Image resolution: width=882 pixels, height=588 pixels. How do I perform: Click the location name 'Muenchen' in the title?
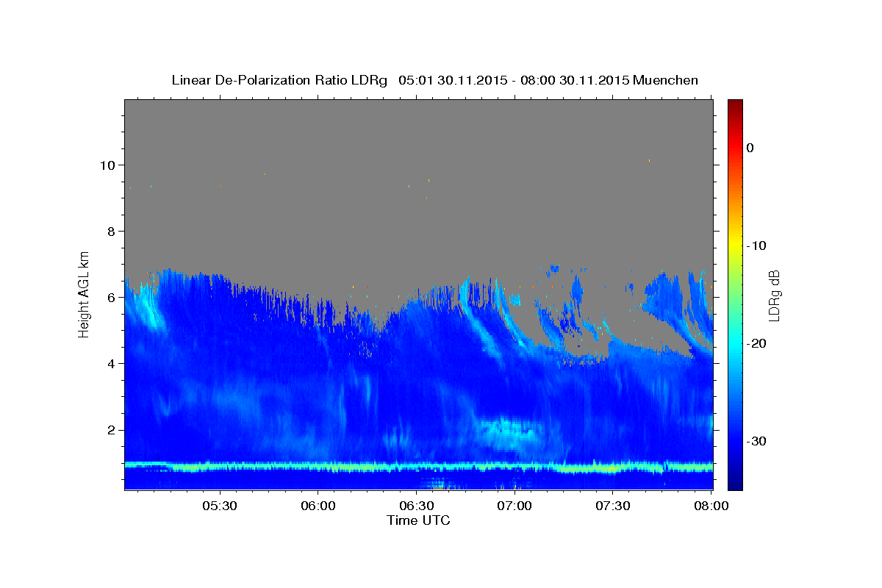point(665,80)
